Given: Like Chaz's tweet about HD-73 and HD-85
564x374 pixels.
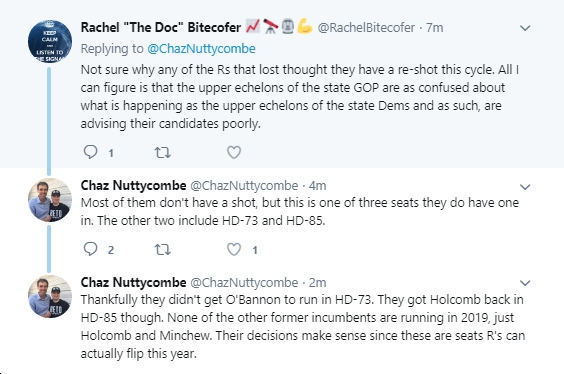Looking at the screenshot, I should pos(234,249).
